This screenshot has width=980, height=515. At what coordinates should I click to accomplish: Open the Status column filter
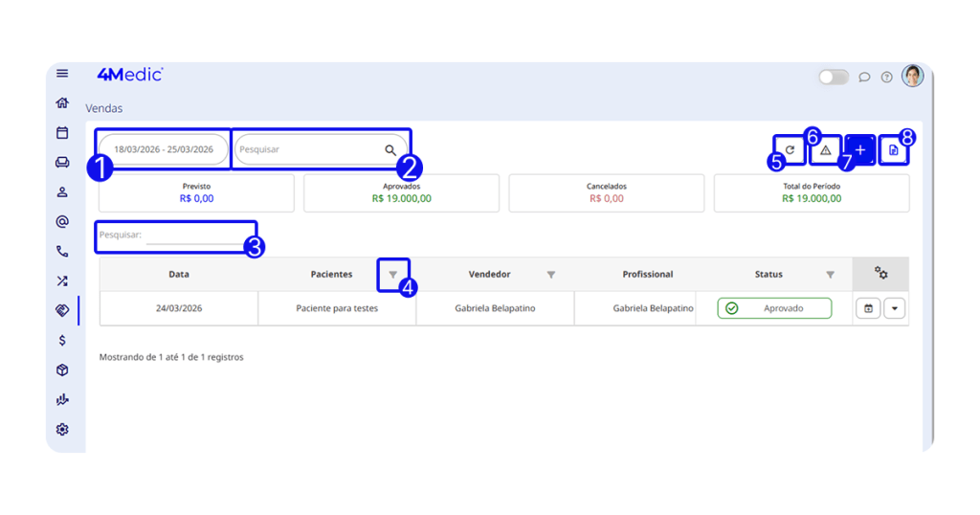coord(830,275)
